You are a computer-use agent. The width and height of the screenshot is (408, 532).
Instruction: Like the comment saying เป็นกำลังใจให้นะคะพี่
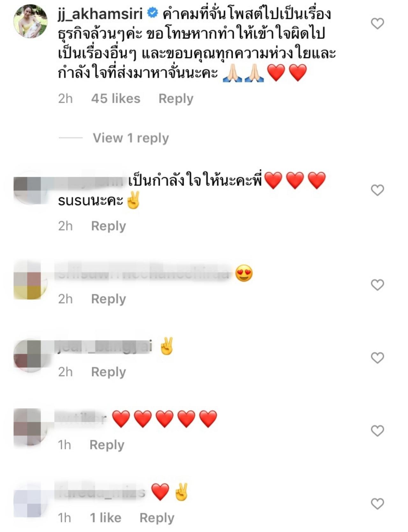tap(377, 190)
